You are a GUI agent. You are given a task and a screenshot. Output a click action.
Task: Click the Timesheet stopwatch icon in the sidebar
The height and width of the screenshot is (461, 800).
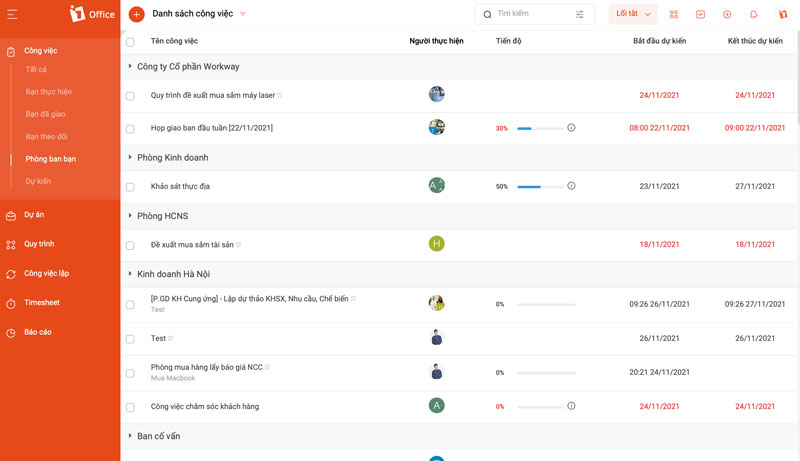pyautogui.click(x=11, y=303)
